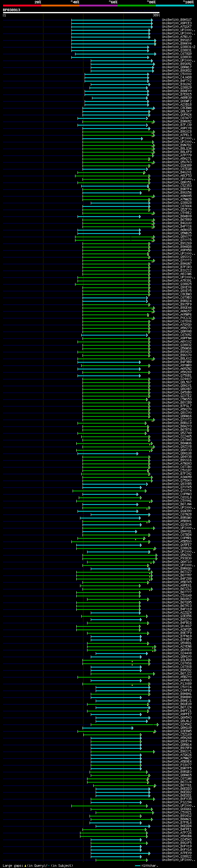Select the UniRef100_C6TA77 label

[x=176, y=118]
